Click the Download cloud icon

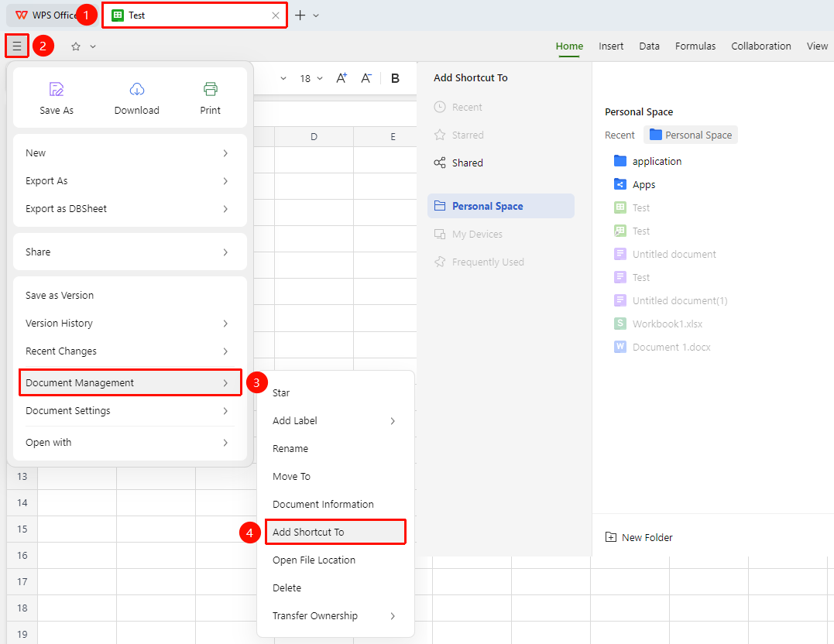[x=137, y=89]
